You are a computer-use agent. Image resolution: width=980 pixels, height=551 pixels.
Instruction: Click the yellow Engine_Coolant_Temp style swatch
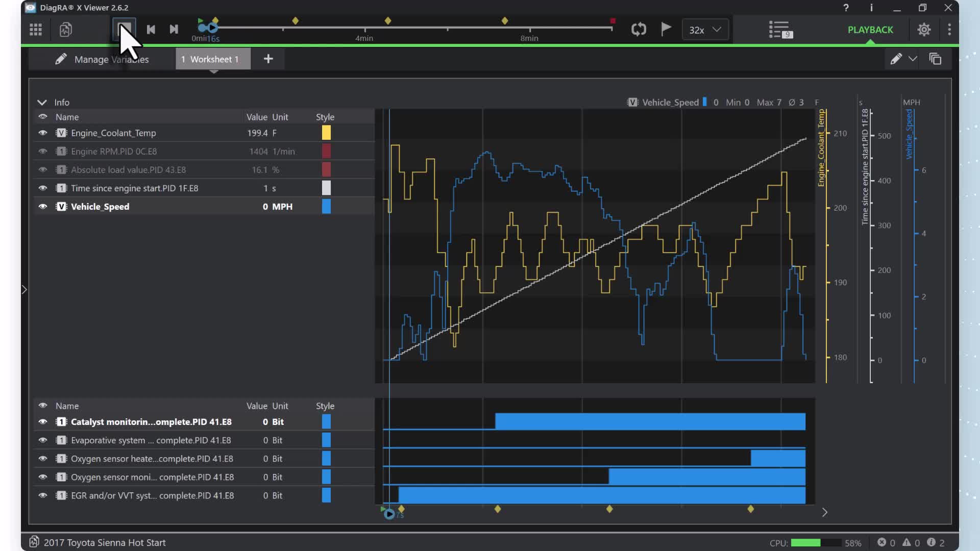[326, 133]
